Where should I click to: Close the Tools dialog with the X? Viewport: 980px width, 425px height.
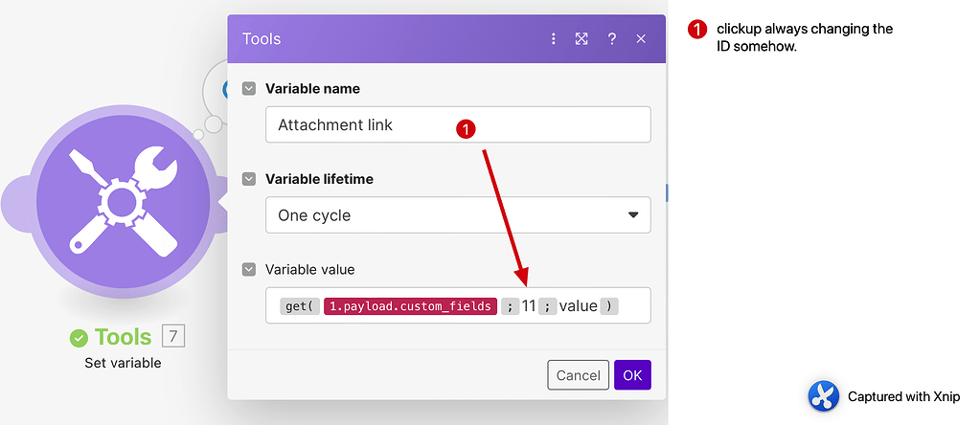point(641,39)
